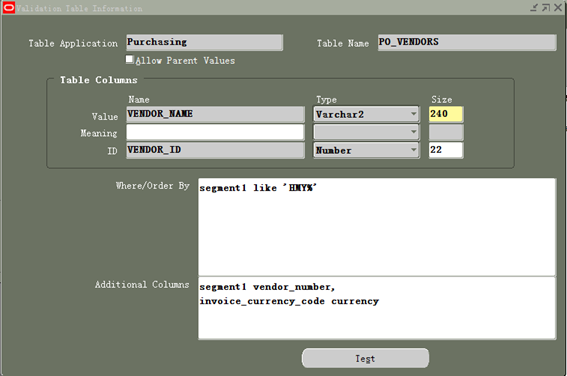Enable the Allow Parent Values checkbox
567x376 pixels.
129,59
